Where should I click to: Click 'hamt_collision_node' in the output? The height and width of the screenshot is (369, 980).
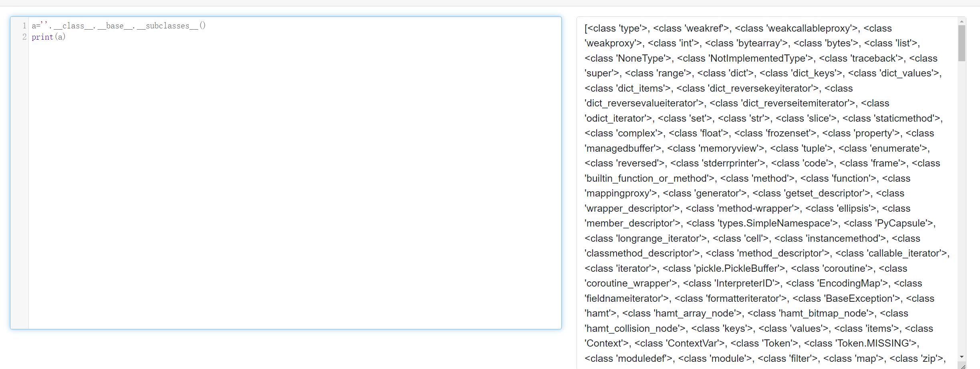point(632,329)
